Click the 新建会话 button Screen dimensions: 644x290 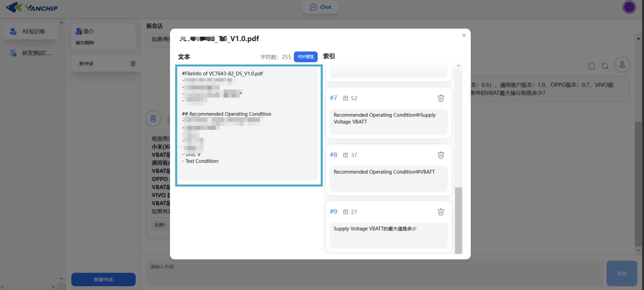(103, 279)
